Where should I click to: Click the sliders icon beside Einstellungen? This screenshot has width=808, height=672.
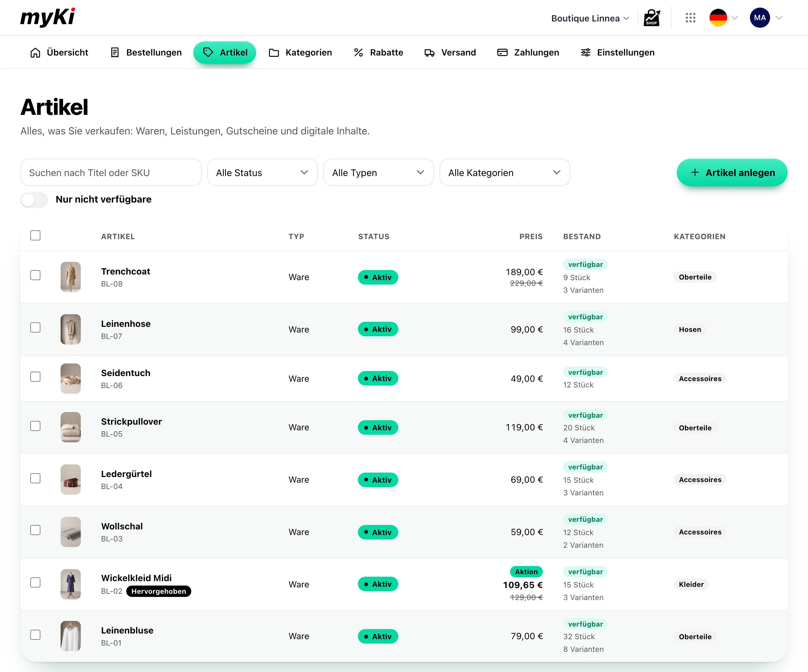(585, 53)
